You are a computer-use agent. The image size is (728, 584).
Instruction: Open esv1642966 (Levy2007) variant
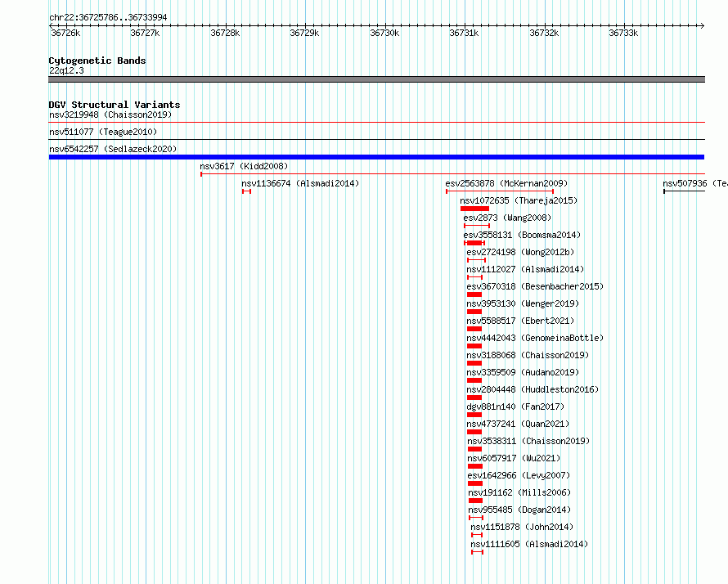(519, 475)
